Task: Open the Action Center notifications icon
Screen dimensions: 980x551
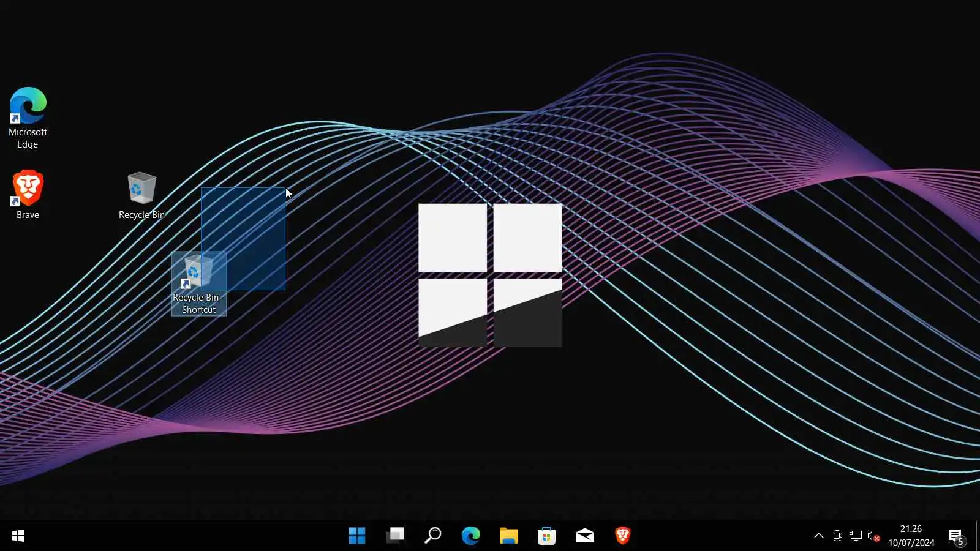Action: point(957,537)
